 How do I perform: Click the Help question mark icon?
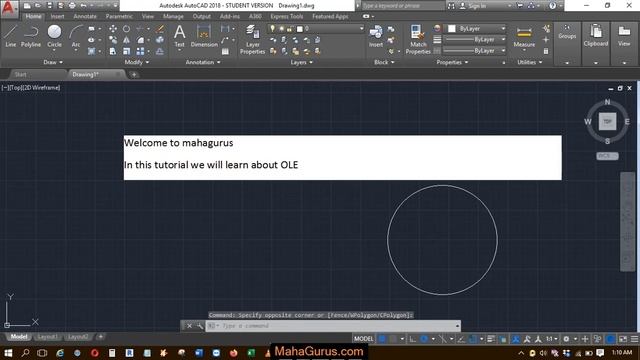[552, 6]
